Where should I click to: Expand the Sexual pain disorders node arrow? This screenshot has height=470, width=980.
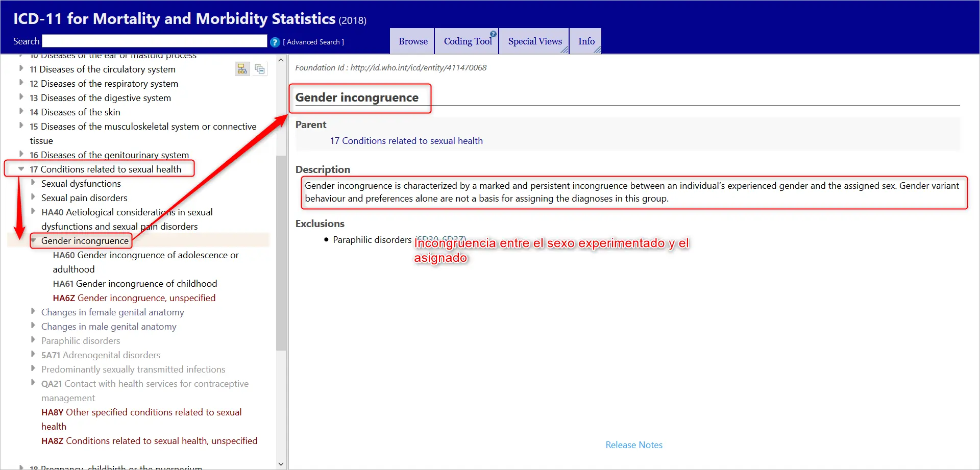(x=33, y=197)
